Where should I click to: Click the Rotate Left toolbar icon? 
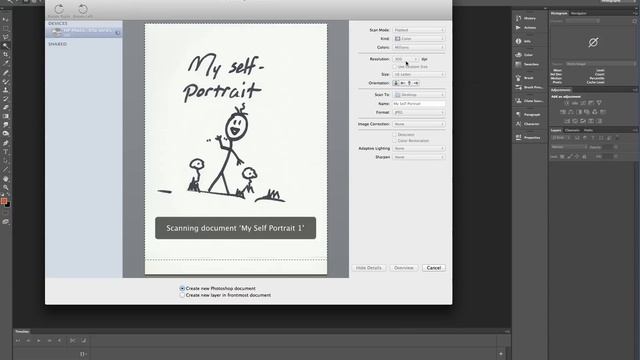(83, 9)
